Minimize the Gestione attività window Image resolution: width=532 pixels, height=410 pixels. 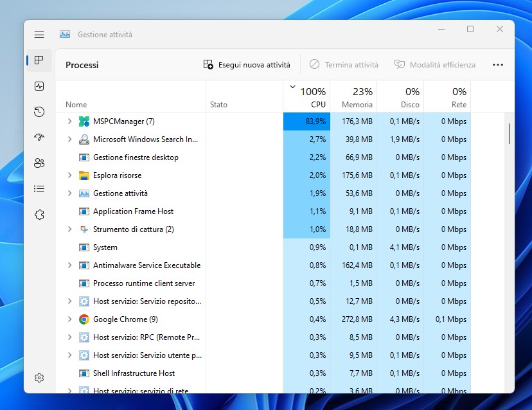(441, 29)
